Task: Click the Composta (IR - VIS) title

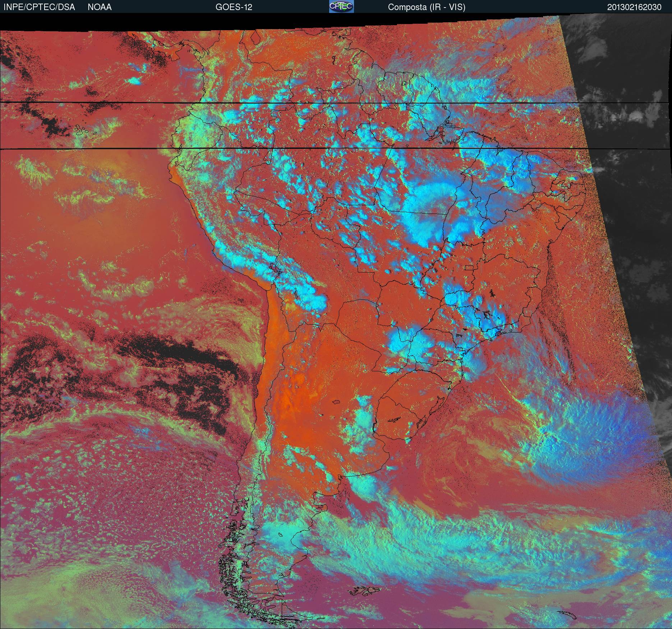Action: pyautogui.click(x=427, y=7)
